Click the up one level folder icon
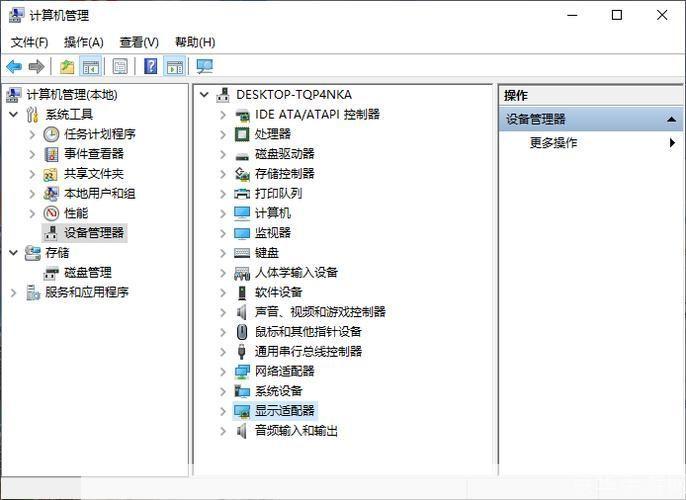Viewport: 686px width, 500px height. [x=67, y=66]
